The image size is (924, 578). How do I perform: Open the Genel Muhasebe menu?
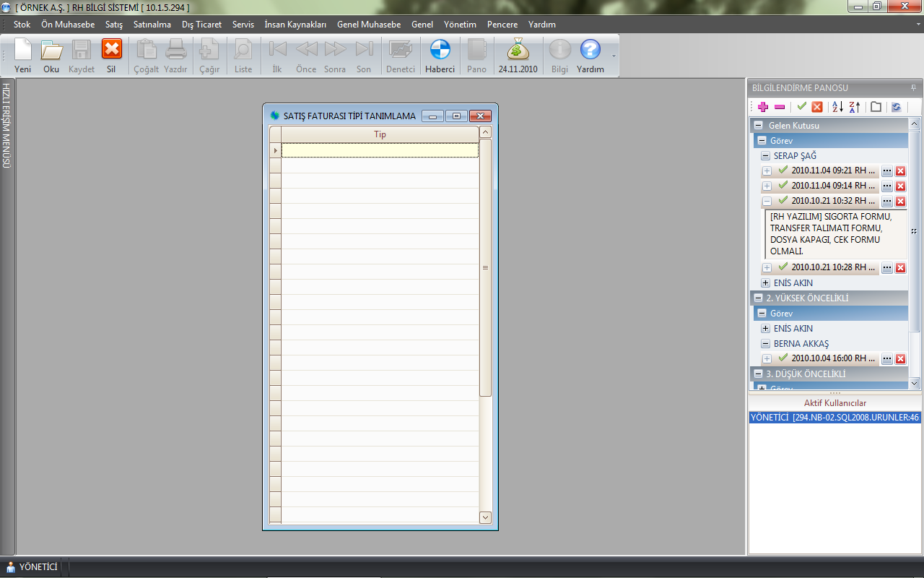coord(368,25)
